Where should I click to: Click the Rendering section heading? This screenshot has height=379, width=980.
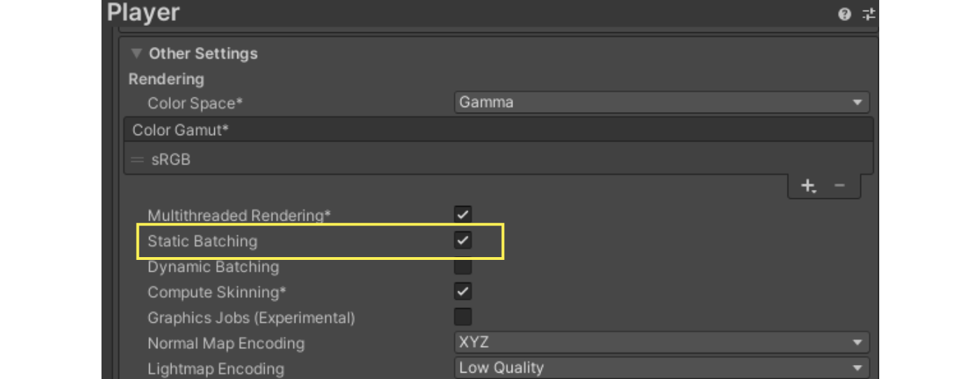[166, 79]
